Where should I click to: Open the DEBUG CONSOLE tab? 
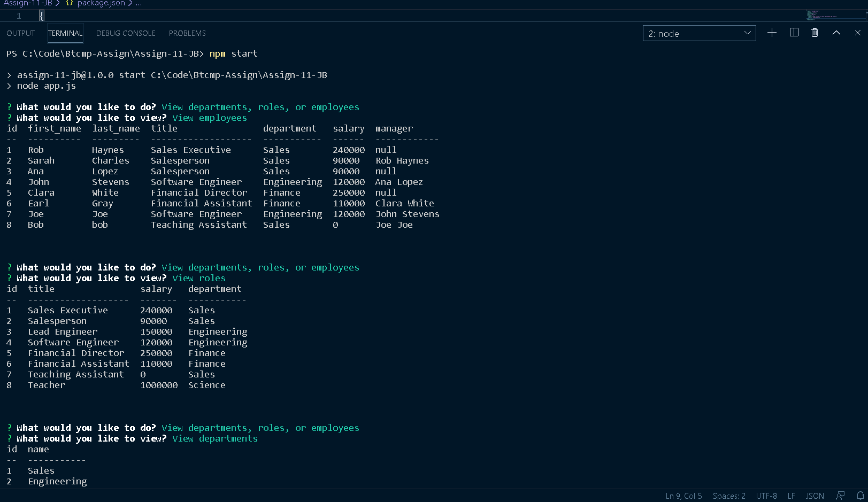(x=126, y=33)
